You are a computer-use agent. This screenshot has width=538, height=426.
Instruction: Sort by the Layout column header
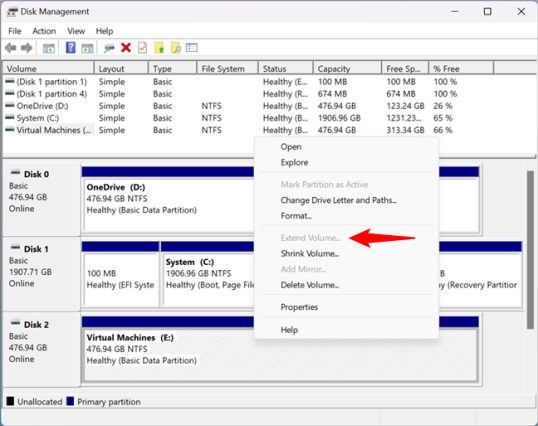tap(121, 69)
